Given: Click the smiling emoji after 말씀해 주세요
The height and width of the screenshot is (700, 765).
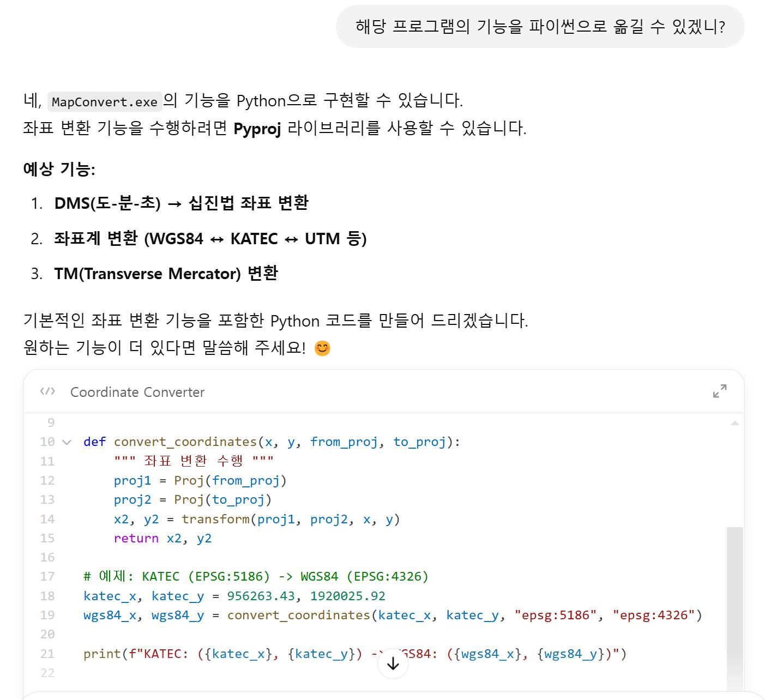Looking at the screenshot, I should (x=322, y=348).
